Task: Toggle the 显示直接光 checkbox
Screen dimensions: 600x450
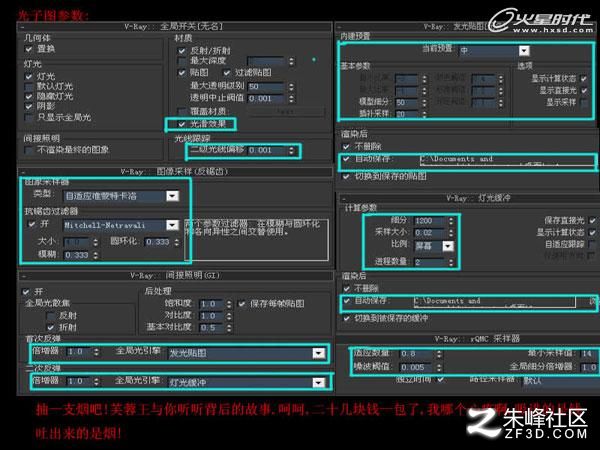Action: pos(584,90)
